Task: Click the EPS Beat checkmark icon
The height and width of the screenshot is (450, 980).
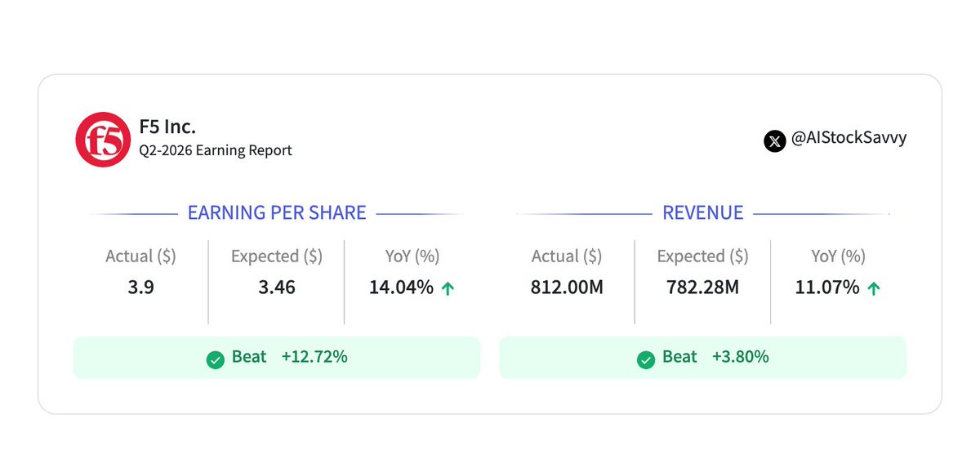Action: pos(216,359)
